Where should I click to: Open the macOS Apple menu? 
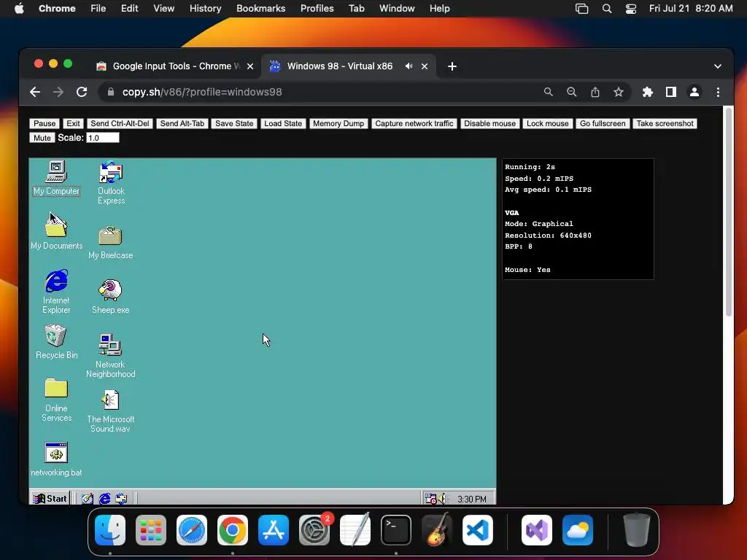(x=19, y=8)
